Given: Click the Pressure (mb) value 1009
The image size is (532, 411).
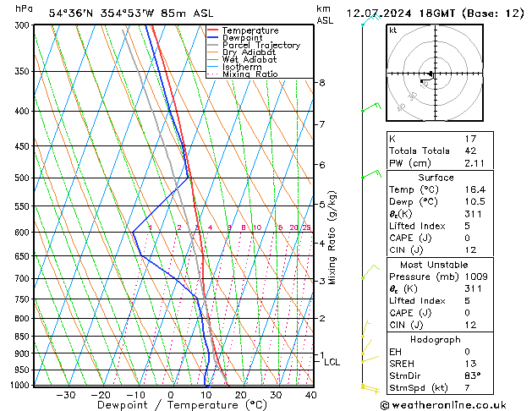Looking at the screenshot, I should tap(476, 277).
